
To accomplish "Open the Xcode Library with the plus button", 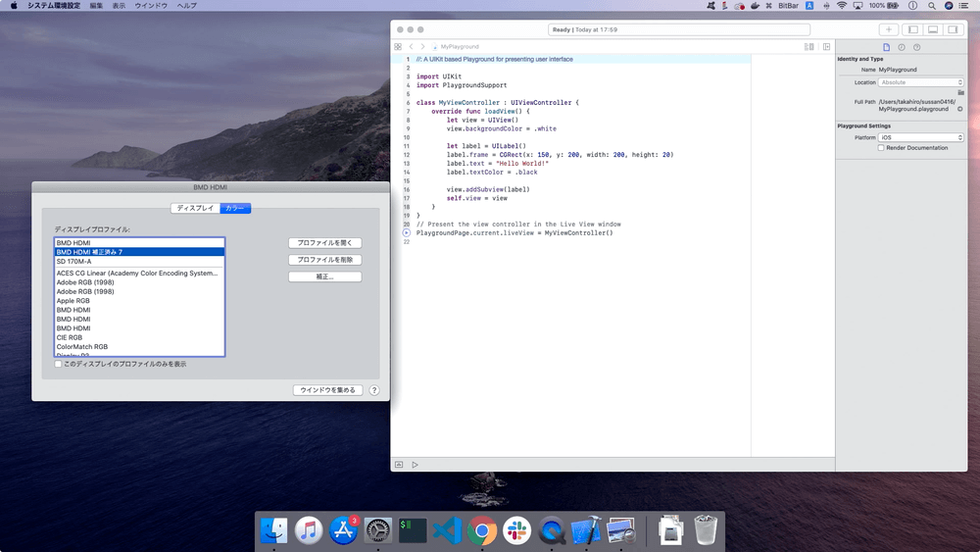I will point(889,29).
